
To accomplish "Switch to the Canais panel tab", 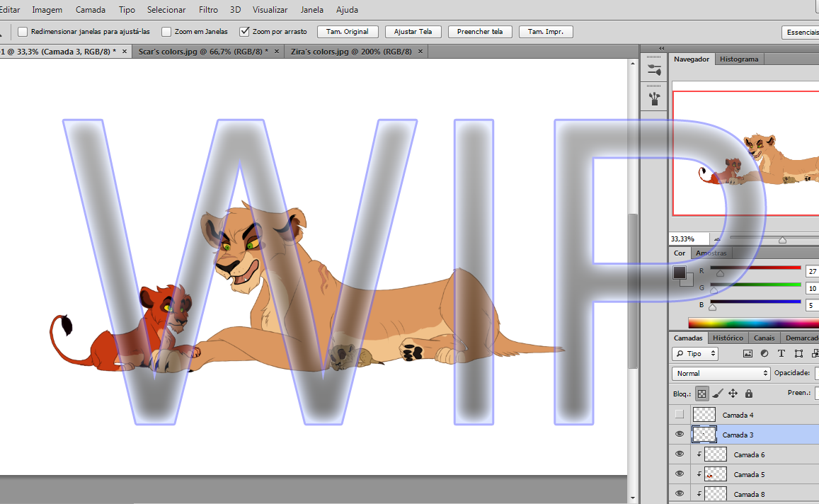I will [764, 338].
